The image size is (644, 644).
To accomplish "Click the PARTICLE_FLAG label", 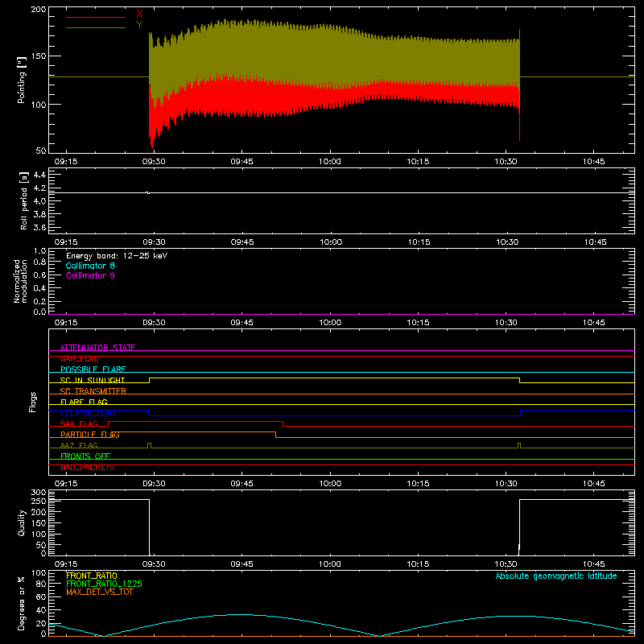I will pos(90,435).
